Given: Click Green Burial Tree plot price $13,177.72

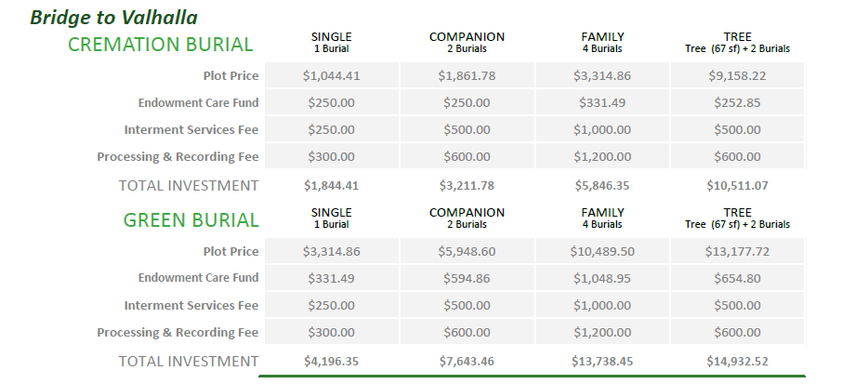Looking at the screenshot, I should (738, 251).
